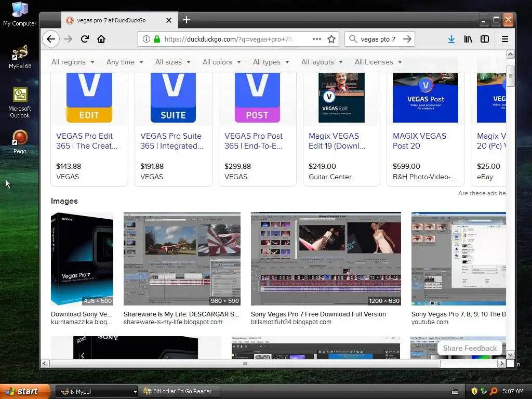Toggle the sidebar view icon
532x399 pixels.
485,39
